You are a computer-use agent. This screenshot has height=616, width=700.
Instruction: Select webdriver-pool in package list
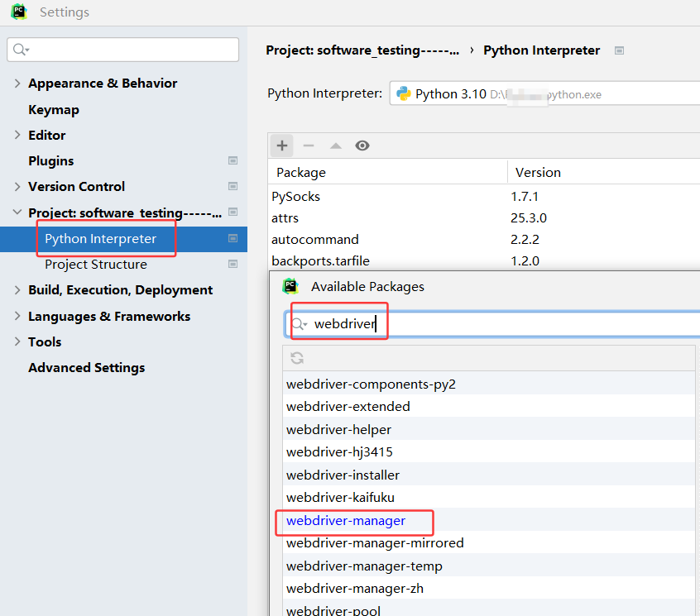tap(489, 609)
